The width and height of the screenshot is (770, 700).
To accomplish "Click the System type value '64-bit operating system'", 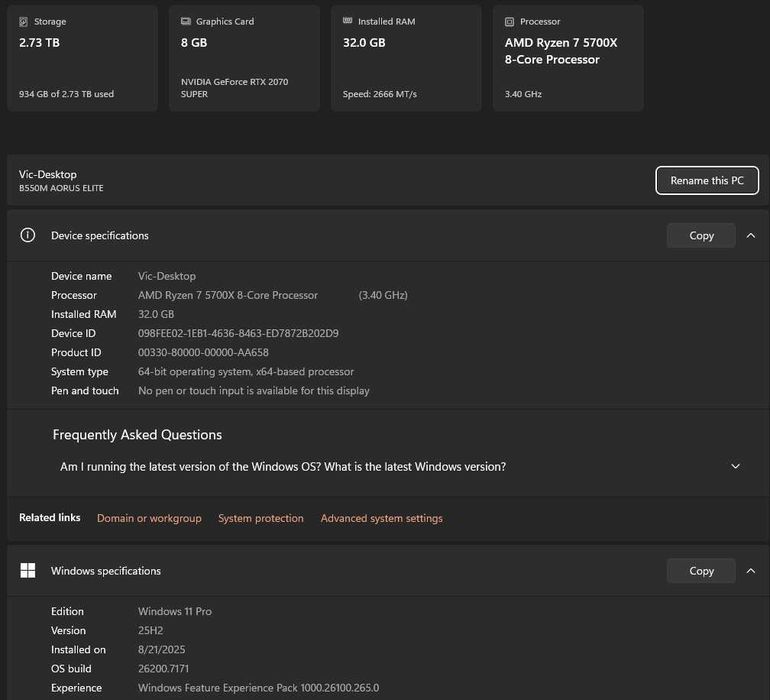I will point(246,372).
